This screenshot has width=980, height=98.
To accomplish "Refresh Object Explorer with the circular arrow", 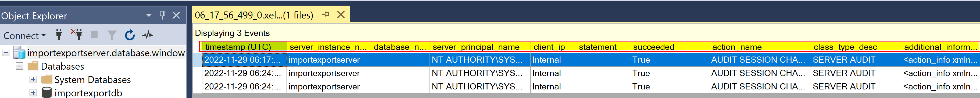I will coord(130,35).
